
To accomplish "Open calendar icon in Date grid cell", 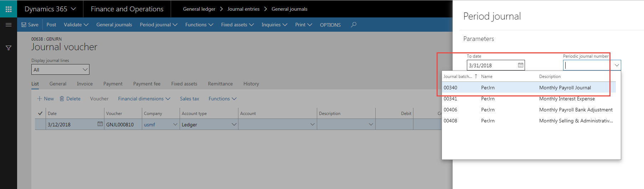I will tap(100, 124).
